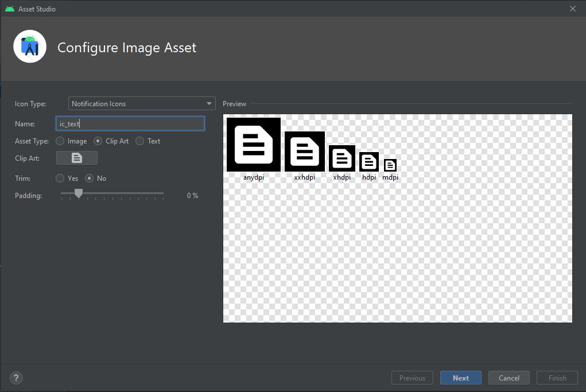This screenshot has height=392, width=586.
Task: Click the xhdpi label text
Action: click(342, 177)
